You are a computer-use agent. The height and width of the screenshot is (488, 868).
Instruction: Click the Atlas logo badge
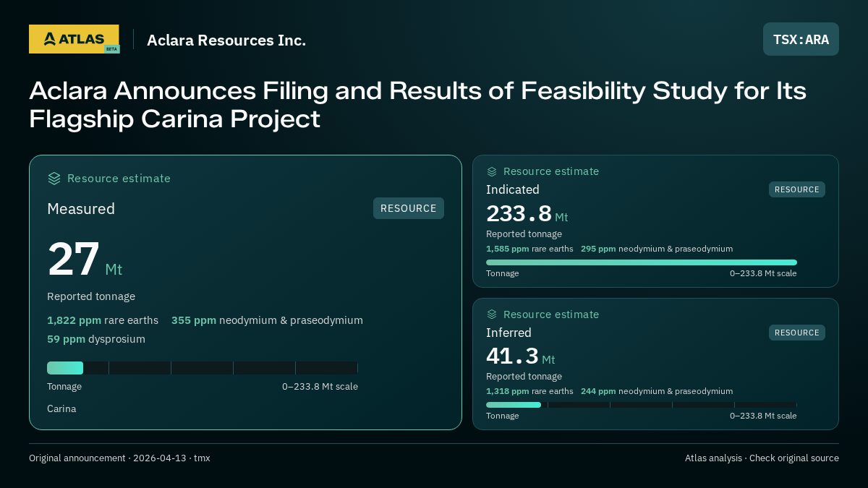point(74,39)
